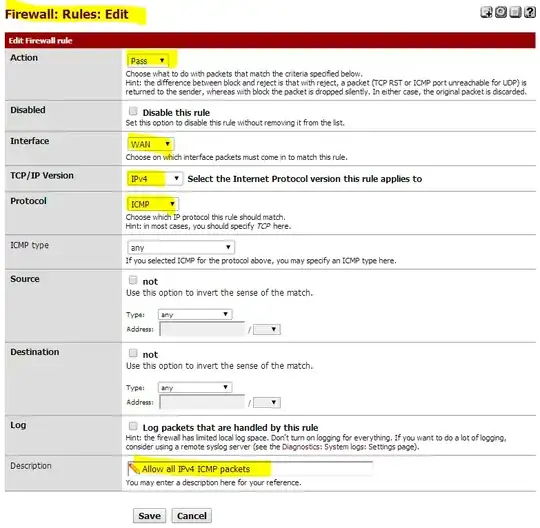This screenshot has height=528, width=540.
Task: Open help via the question mark icon
Action: click(530, 12)
